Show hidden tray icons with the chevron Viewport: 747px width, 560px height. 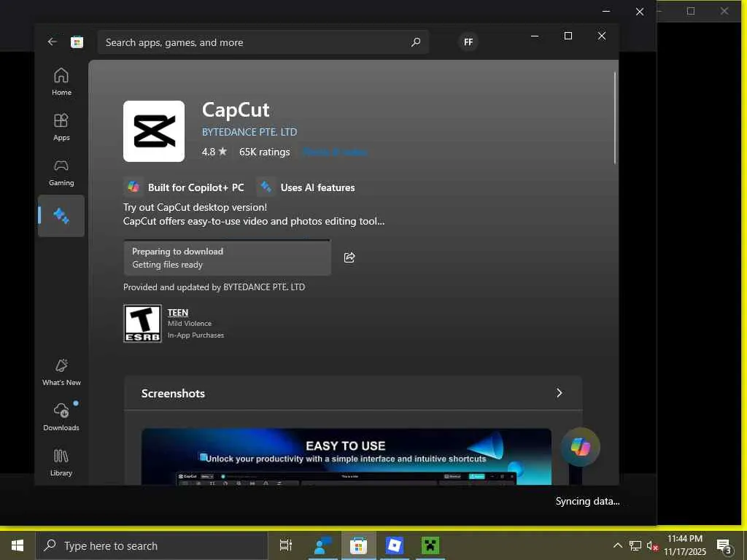617,545
